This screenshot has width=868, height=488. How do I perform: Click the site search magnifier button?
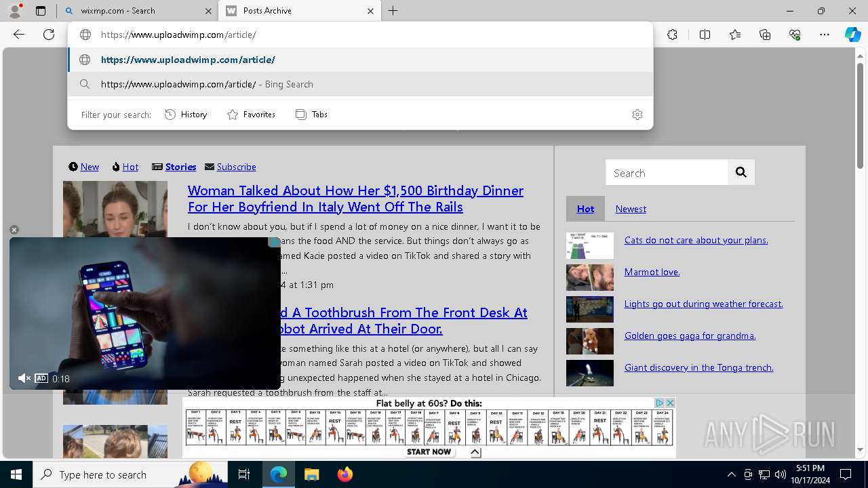741,173
